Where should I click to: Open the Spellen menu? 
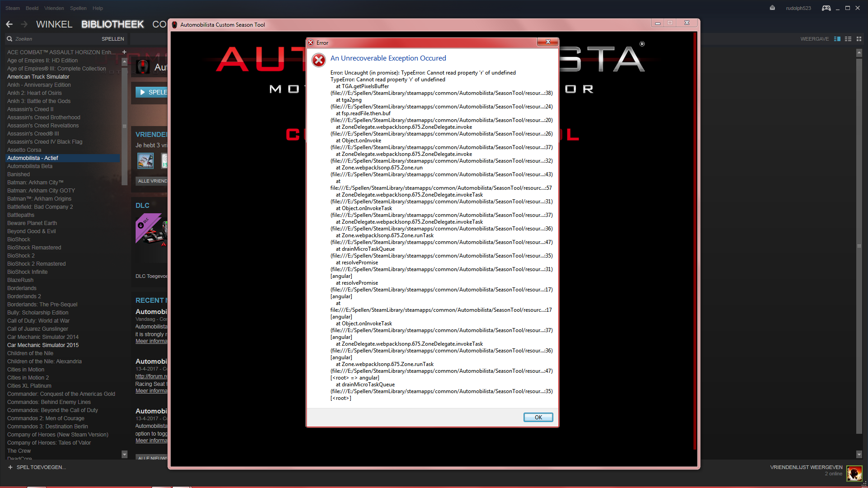pos(78,8)
